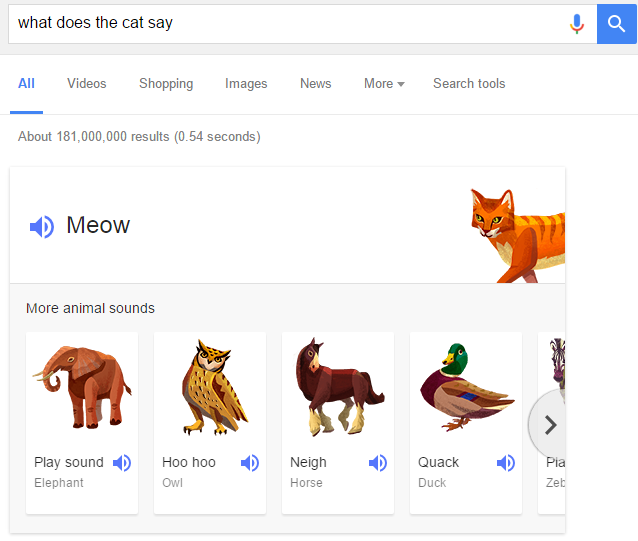Show next animal sounds with arrow

tap(549, 425)
